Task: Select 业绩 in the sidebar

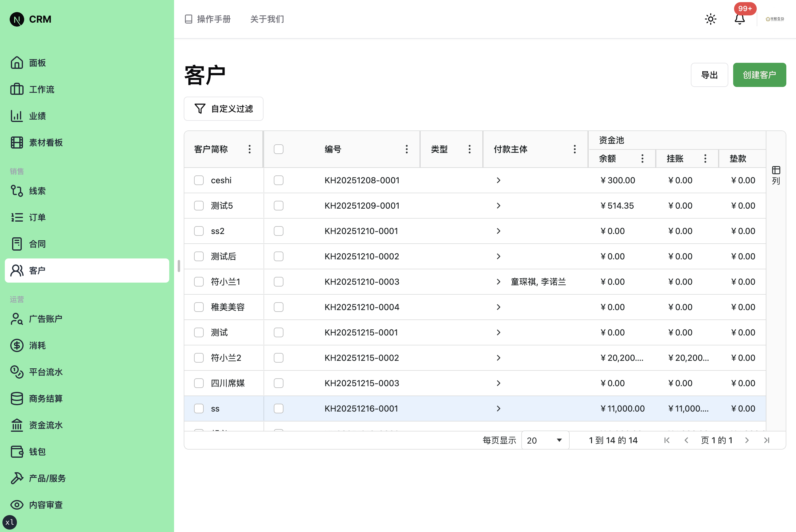Action: coord(38,116)
